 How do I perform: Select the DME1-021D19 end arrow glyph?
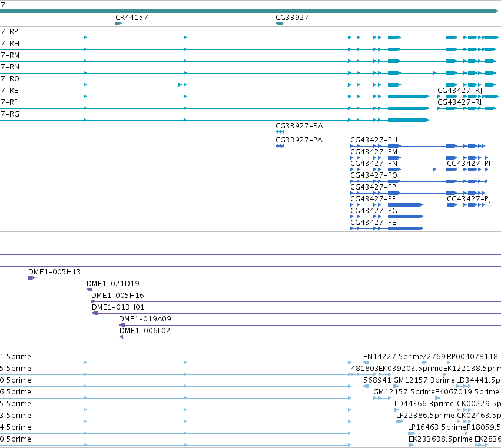(x=89, y=290)
